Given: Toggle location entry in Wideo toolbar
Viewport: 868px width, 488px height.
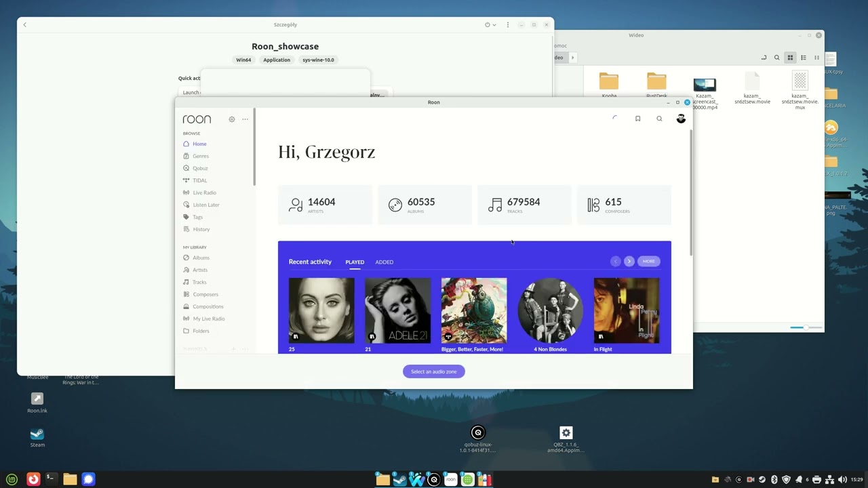Looking at the screenshot, I should point(764,58).
